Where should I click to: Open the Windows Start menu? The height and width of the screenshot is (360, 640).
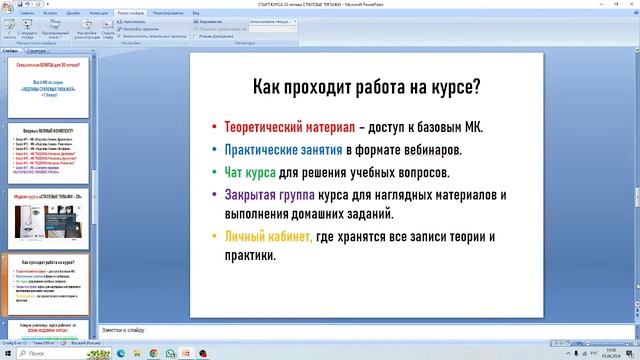(x=7, y=353)
